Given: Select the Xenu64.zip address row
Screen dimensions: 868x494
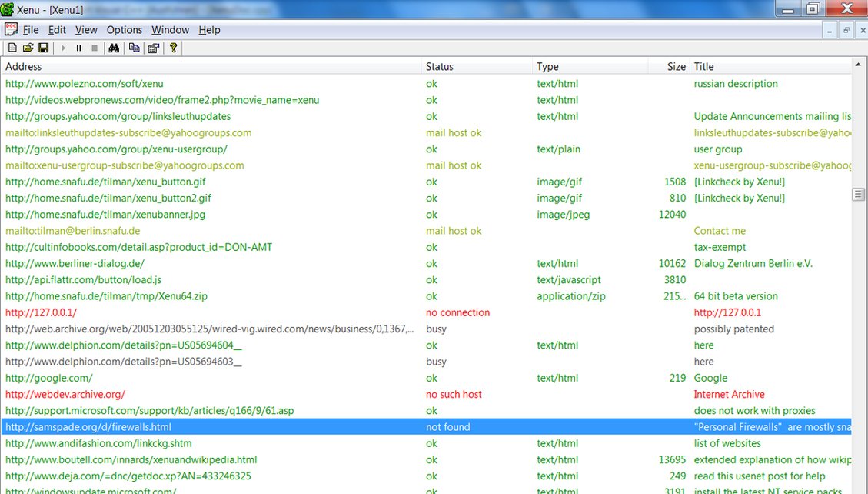Looking at the screenshot, I should click(x=426, y=296).
